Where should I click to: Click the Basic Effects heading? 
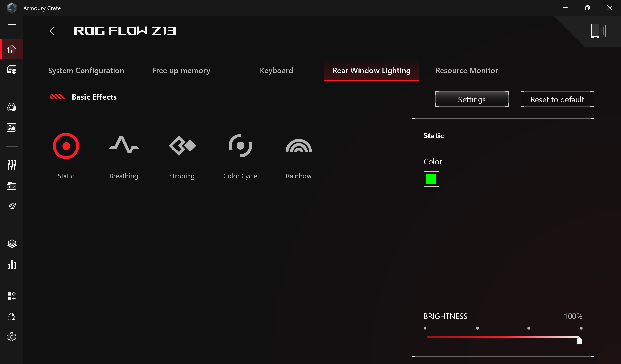coord(94,97)
